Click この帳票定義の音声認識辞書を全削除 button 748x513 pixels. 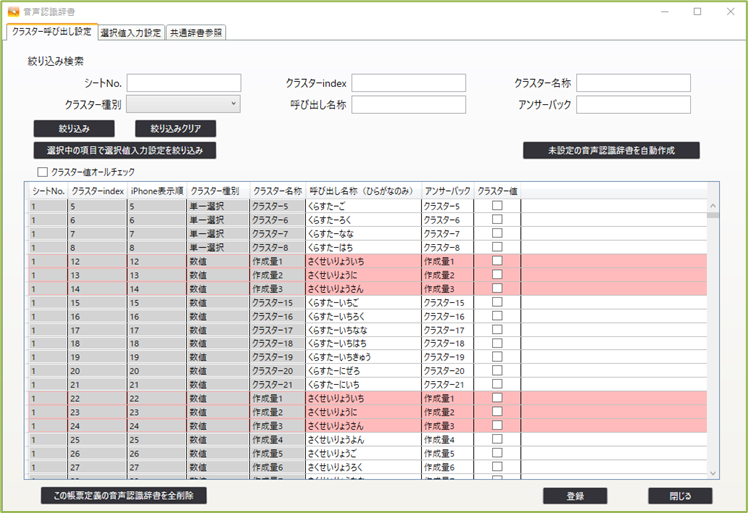(x=123, y=495)
